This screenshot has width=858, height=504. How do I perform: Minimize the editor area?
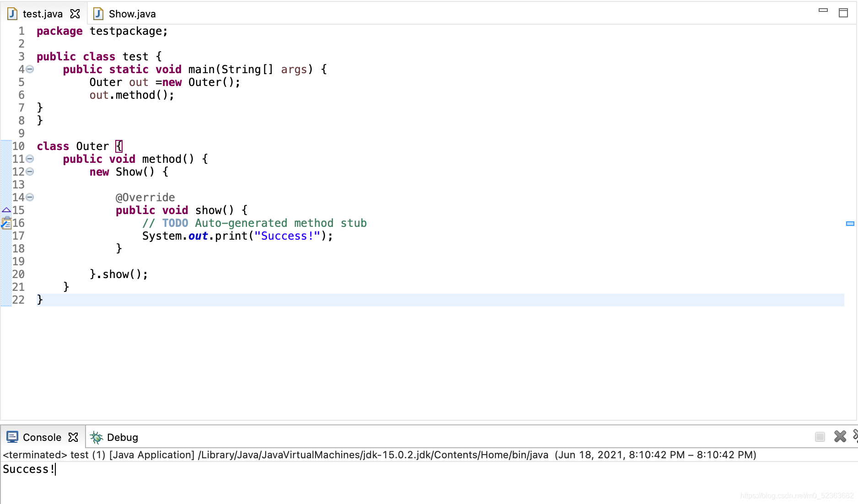tap(823, 10)
